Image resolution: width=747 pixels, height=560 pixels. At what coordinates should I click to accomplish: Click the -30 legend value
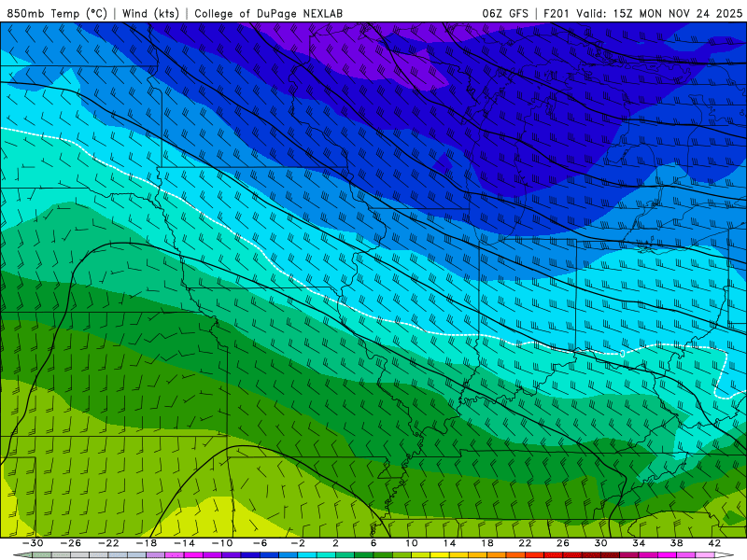[33, 543]
